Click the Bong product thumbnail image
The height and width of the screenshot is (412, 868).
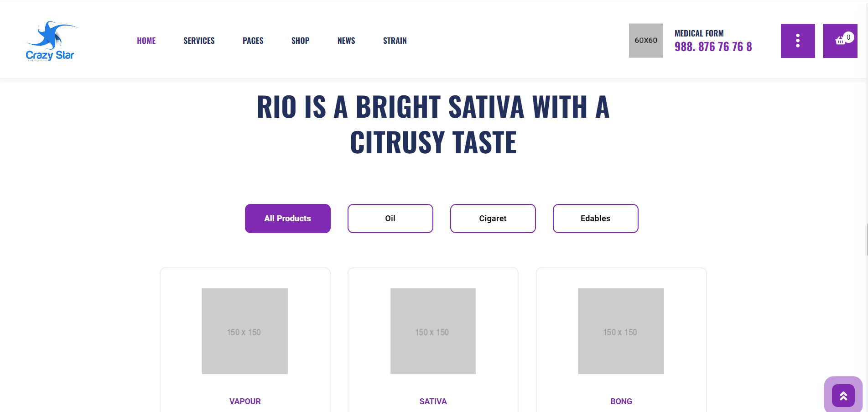click(x=621, y=331)
